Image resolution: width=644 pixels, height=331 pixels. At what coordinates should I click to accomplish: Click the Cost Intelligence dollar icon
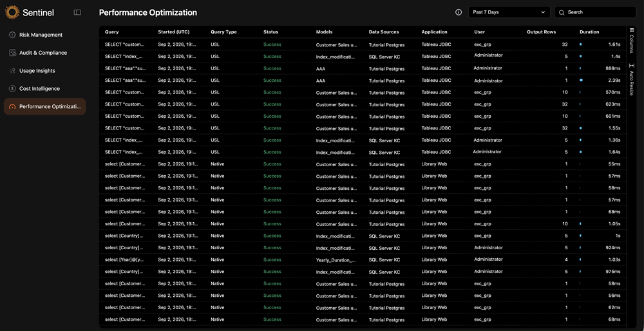click(12, 89)
